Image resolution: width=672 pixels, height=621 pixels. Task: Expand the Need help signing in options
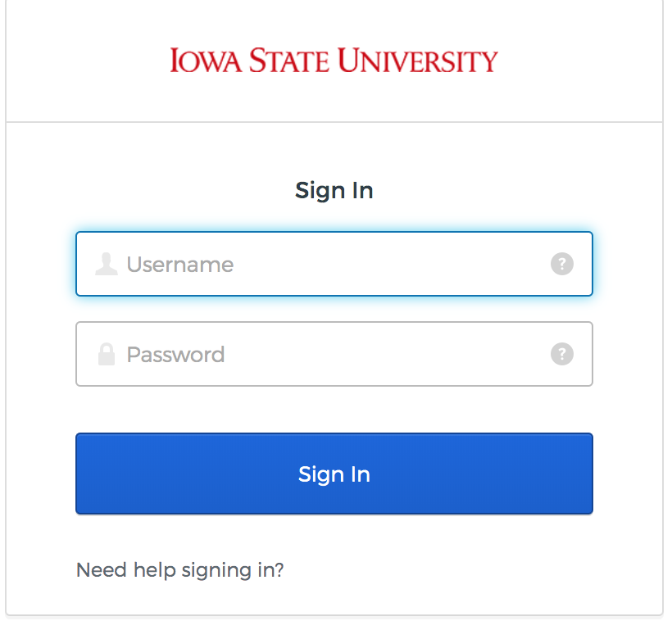179,569
